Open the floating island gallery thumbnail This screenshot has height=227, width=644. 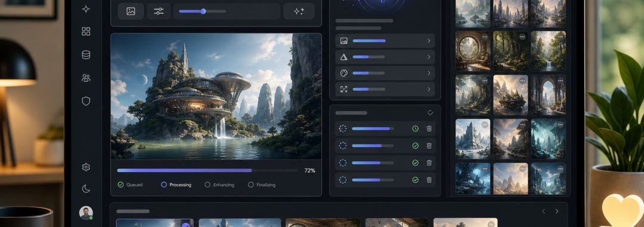pyautogui.click(x=510, y=94)
